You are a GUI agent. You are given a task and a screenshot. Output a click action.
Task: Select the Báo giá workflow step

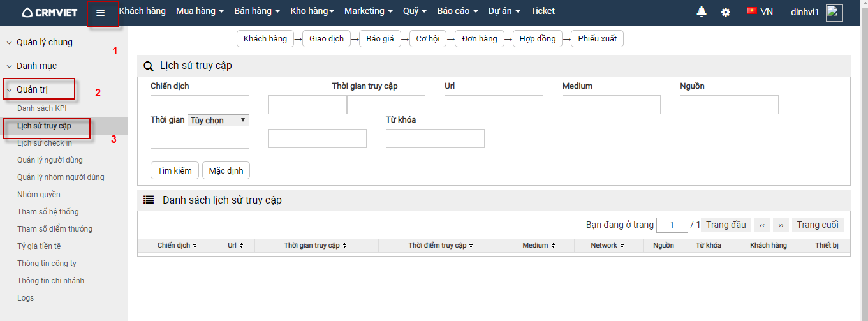(x=380, y=39)
